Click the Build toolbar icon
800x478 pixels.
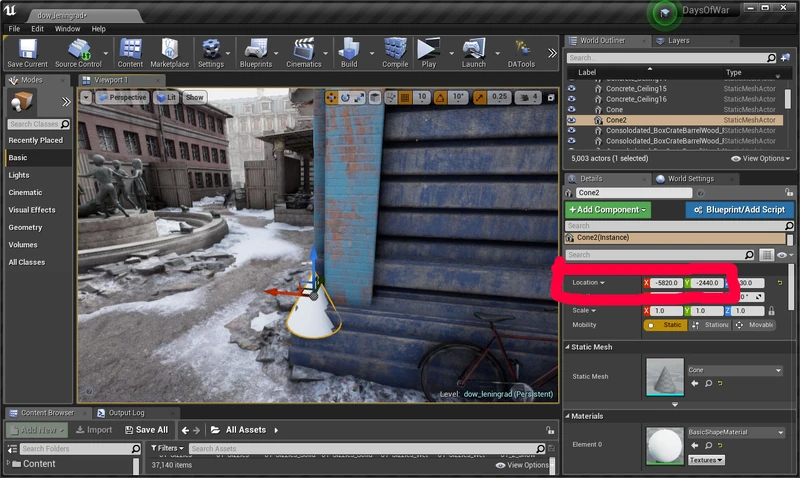pos(349,50)
